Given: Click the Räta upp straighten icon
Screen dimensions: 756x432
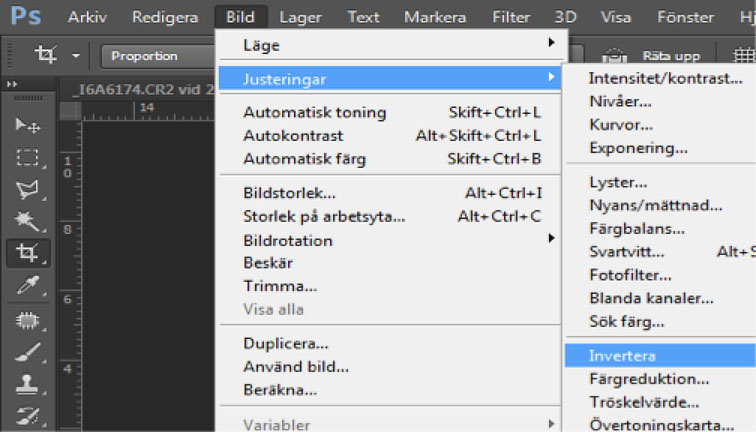Looking at the screenshot, I should coord(614,56).
